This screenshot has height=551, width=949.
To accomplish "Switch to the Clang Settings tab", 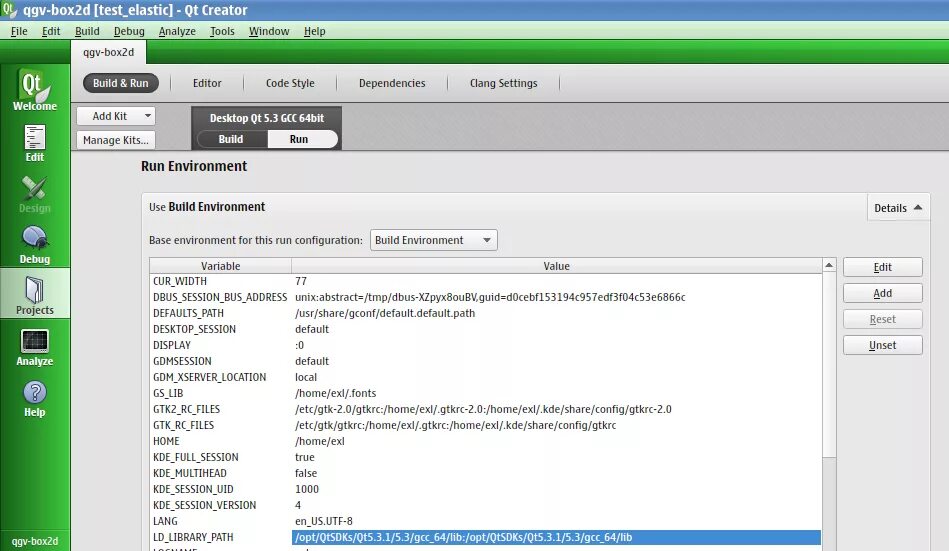I will tap(503, 83).
